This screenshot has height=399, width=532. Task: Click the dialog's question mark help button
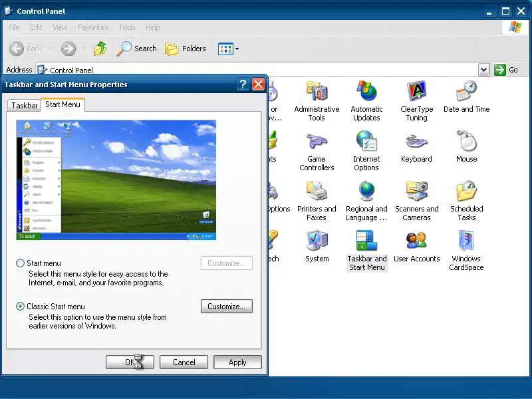pos(243,84)
